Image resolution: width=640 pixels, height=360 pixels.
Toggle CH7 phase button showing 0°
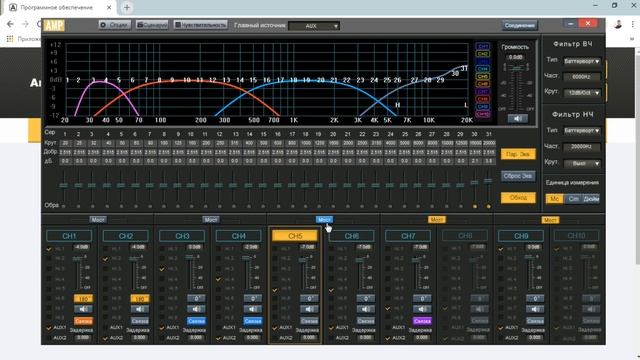422,299
